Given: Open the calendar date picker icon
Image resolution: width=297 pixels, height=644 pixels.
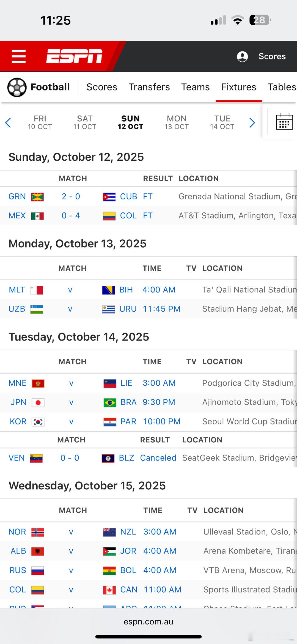Looking at the screenshot, I should (284, 122).
